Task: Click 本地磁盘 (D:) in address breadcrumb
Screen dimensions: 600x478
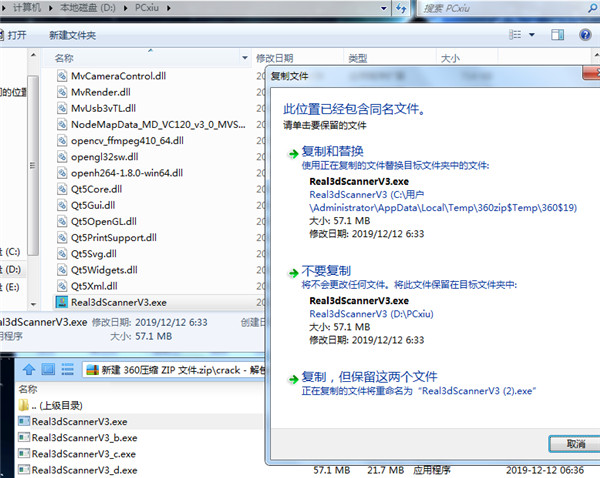Action: pyautogui.click(x=88, y=8)
